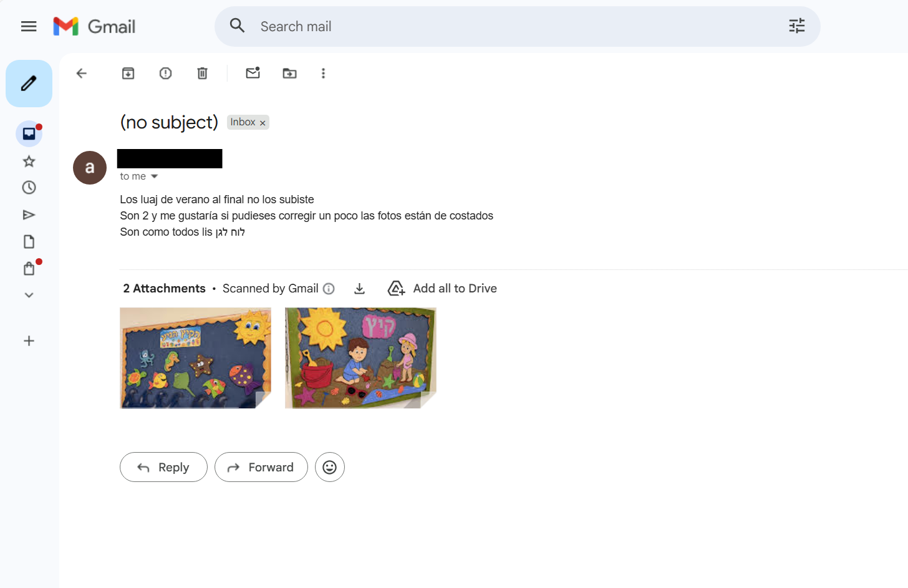Click the Reply button
Screen dimensions: 908x588
pos(163,466)
